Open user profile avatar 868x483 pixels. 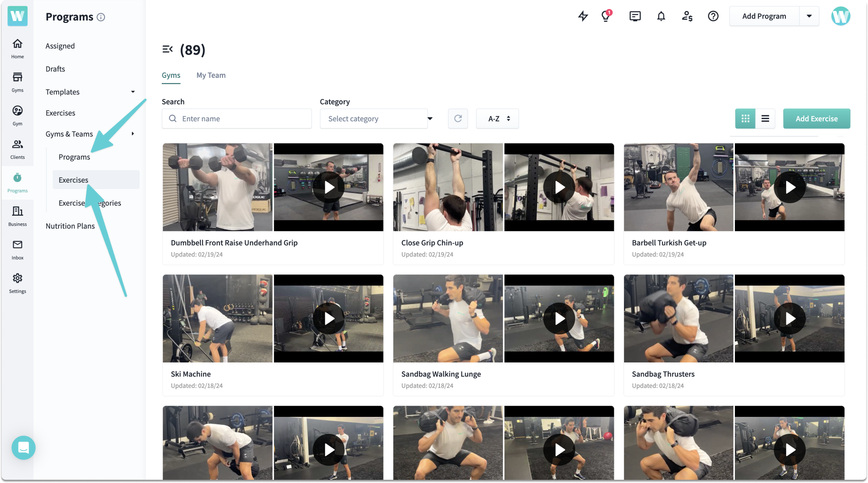coord(841,16)
